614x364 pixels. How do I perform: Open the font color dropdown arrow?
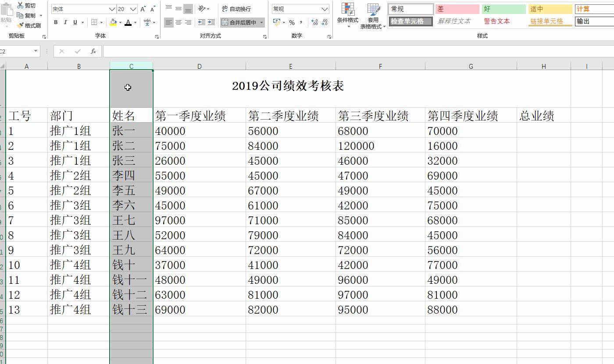point(135,22)
